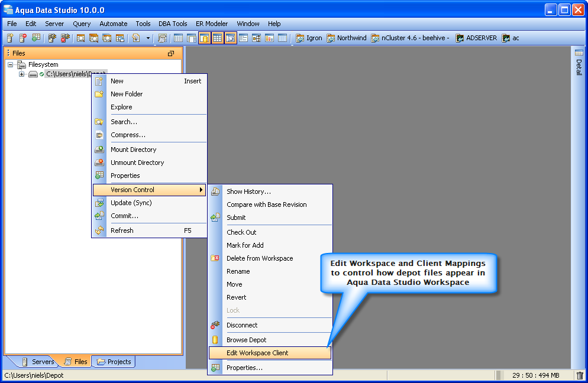Choose Unmount Directory
Screen dimensions: 588x383
tap(150, 163)
